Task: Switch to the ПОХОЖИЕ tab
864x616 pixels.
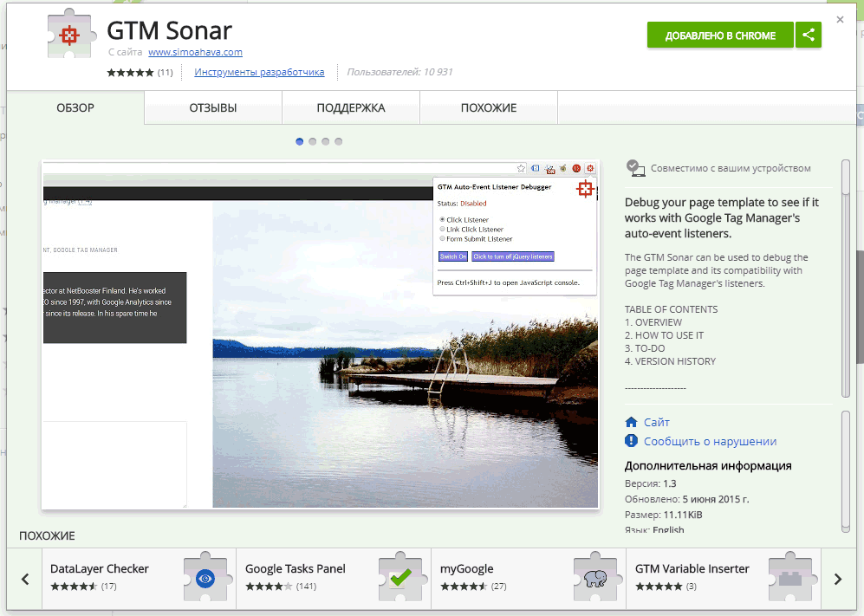Action: point(489,108)
